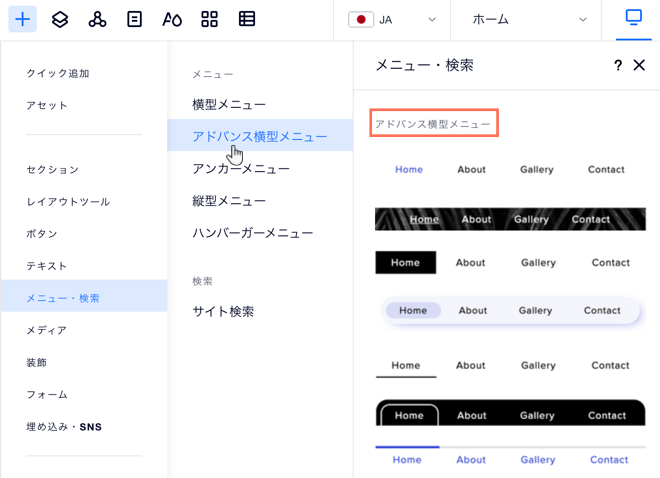The width and height of the screenshot is (660, 478).
Task: Add the black rounded tab menu preset
Action: tap(510, 413)
